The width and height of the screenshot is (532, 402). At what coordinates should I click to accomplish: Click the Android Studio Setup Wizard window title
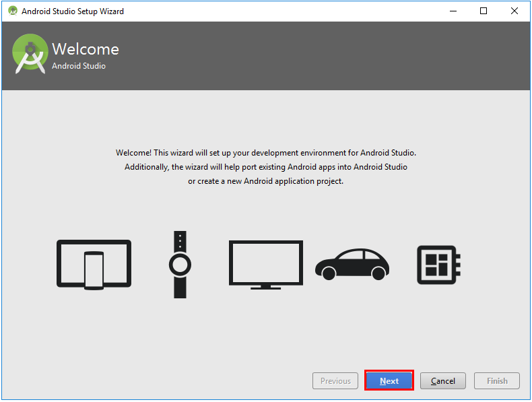tap(73, 11)
